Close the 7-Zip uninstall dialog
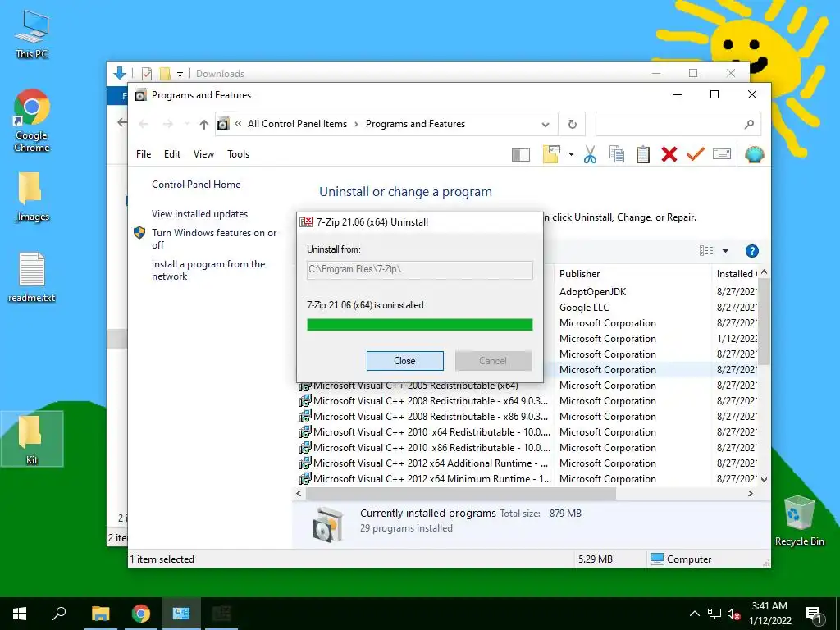The height and width of the screenshot is (630, 840). pyautogui.click(x=404, y=361)
